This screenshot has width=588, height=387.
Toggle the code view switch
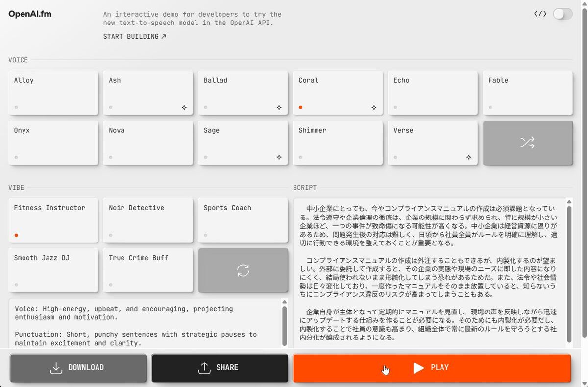point(563,14)
